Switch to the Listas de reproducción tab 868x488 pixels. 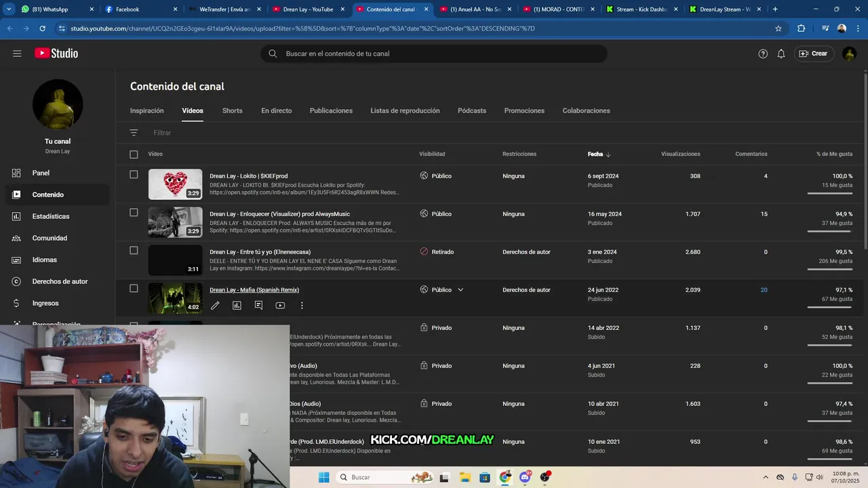[405, 110]
